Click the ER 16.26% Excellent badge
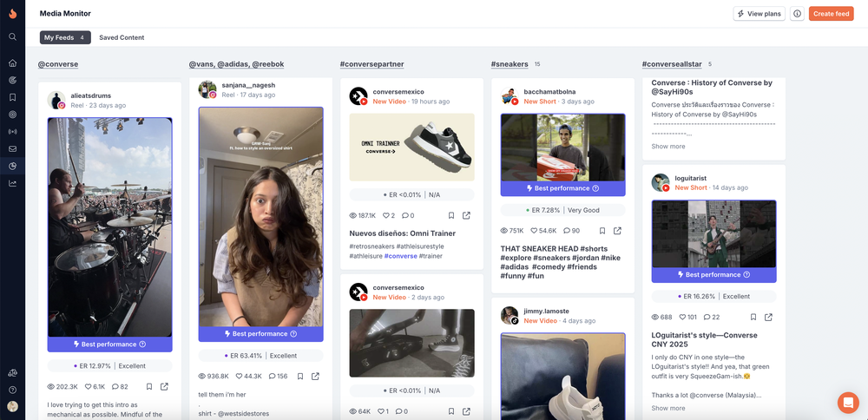Viewport: 868px width, 420px height. [714, 296]
